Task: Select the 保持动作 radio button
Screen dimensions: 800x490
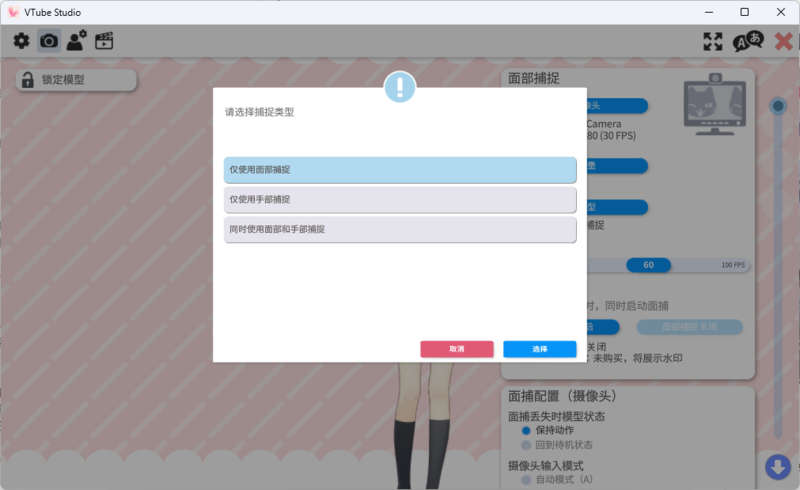Action: click(x=526, y=431)
